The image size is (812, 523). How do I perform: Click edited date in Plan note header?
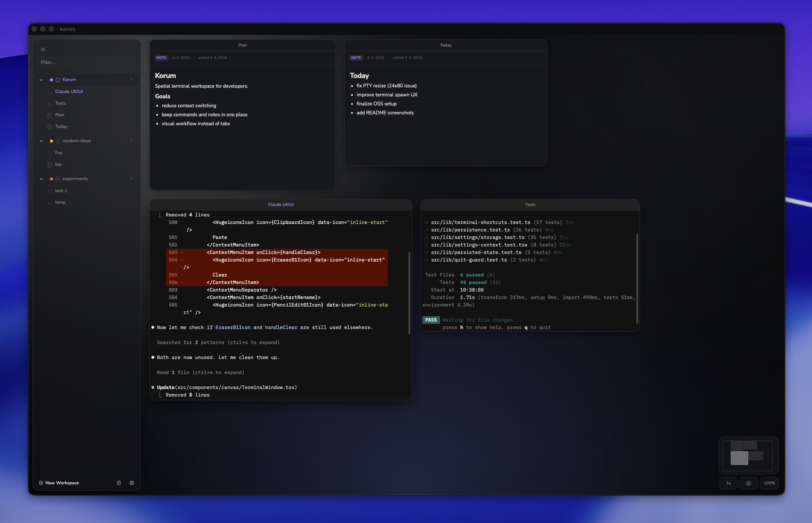click(212, 58)
